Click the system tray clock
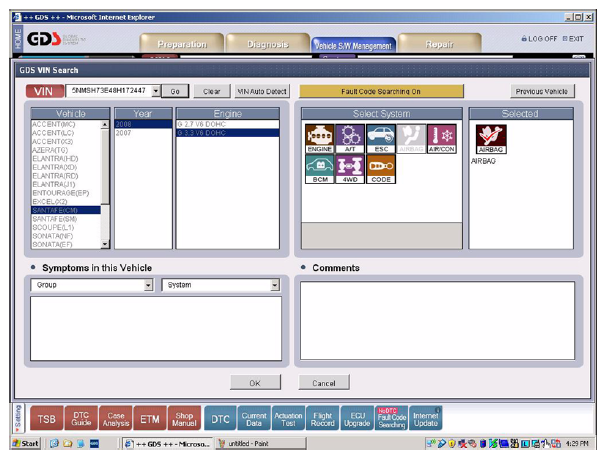The width and height of the screenshot is (606, 459). coord(577,444)
